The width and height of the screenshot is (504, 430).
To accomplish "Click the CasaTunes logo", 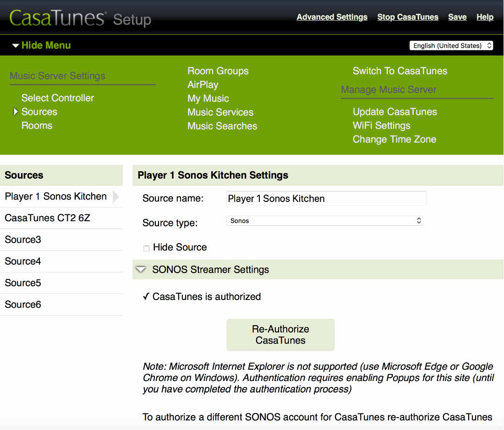I will click(58, 18).
